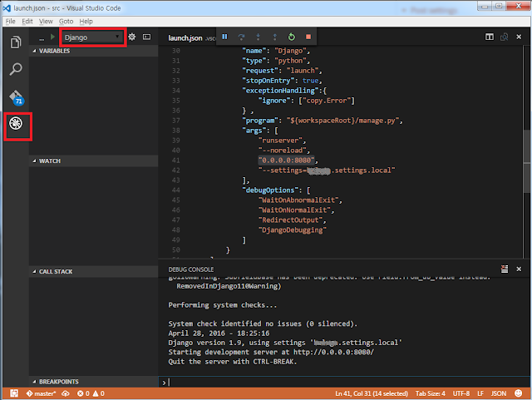Show errors and warnings count
This screenshot has width=532, height=400.
click(x=91, y=393)
